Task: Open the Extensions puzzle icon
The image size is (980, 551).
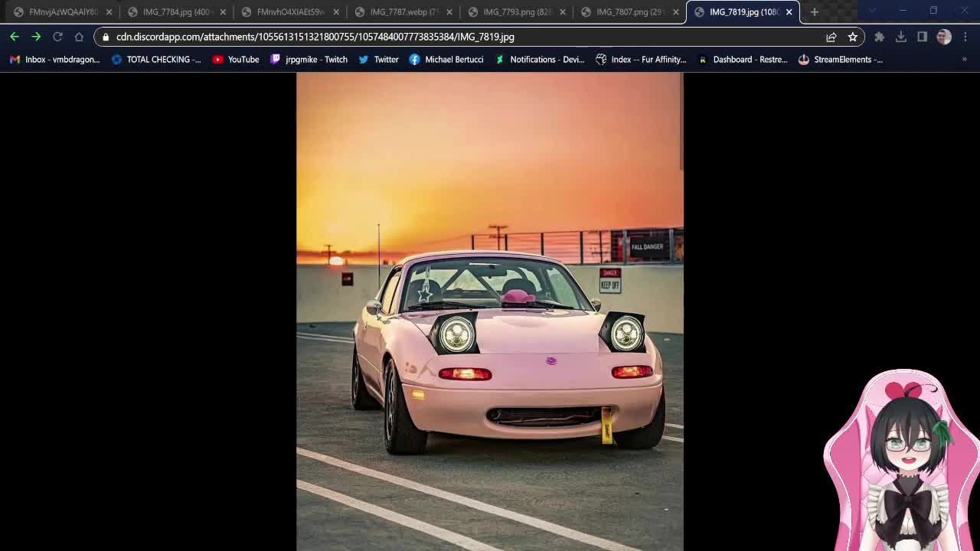Action: pos(879,37)
